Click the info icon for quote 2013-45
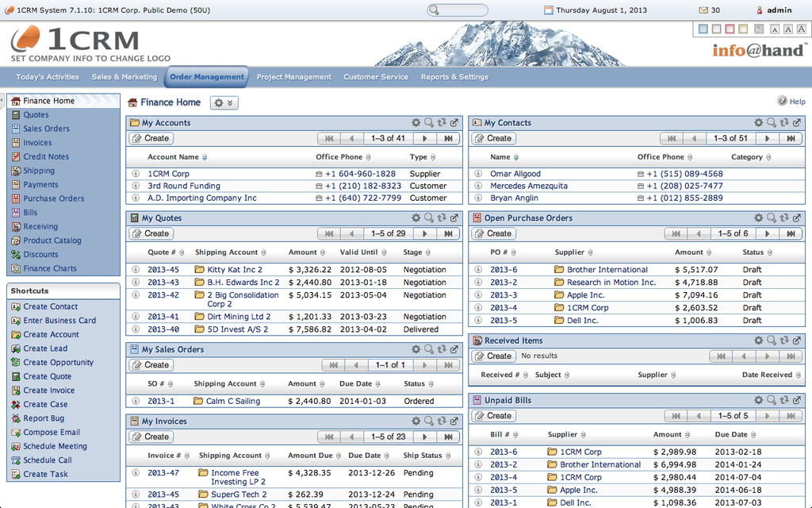Screen dimensions: 812x508 pos(136,270)
